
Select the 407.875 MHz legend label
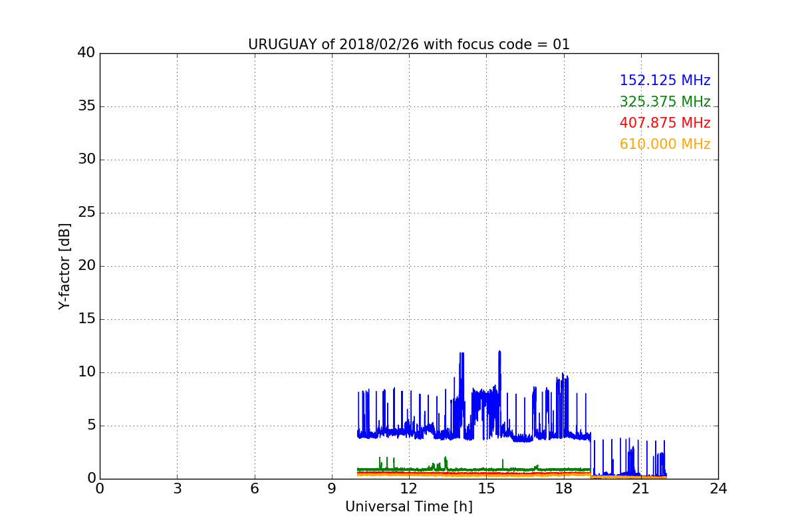point(665,123)
